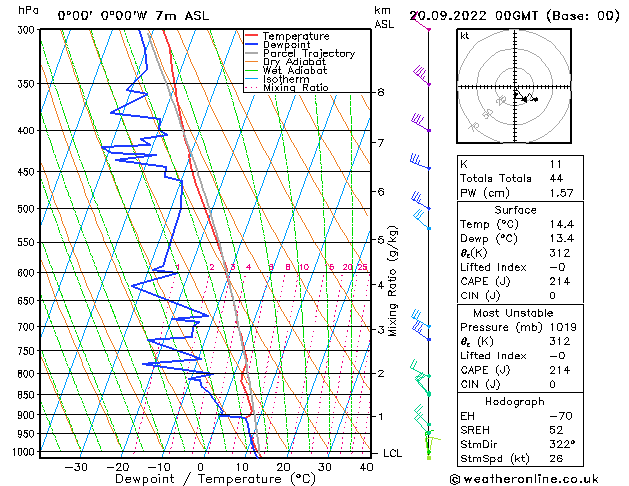Click the LCL label on right axis
Screen dimensions: 629x486
point(392,453)
